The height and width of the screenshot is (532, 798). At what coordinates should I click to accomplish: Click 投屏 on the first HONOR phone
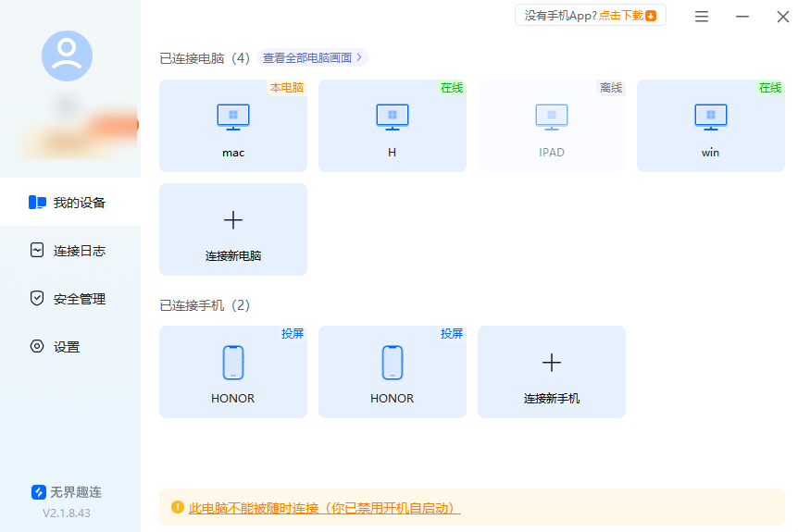click(x=293, y=334)
